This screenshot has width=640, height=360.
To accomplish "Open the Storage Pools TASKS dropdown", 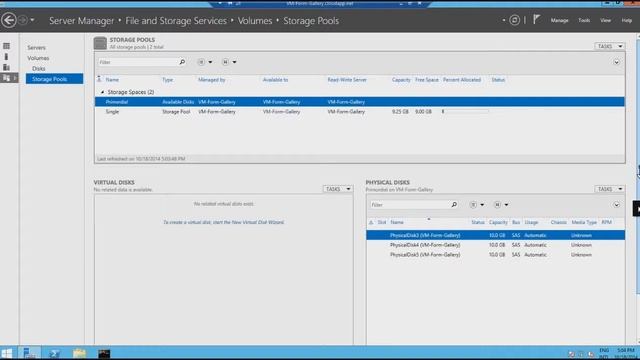I will pyautogui.click(x=609, y=46).
